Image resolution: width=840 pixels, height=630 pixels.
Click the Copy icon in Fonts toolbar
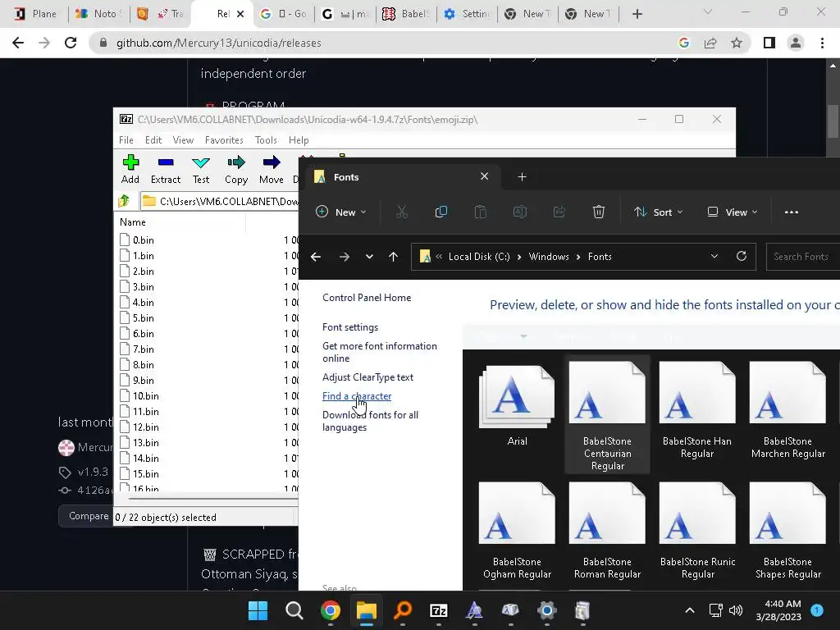coord(441,212)
